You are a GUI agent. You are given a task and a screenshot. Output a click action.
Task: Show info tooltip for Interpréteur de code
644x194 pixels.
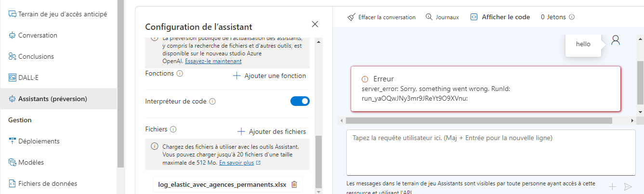click(x=212, y=102)
